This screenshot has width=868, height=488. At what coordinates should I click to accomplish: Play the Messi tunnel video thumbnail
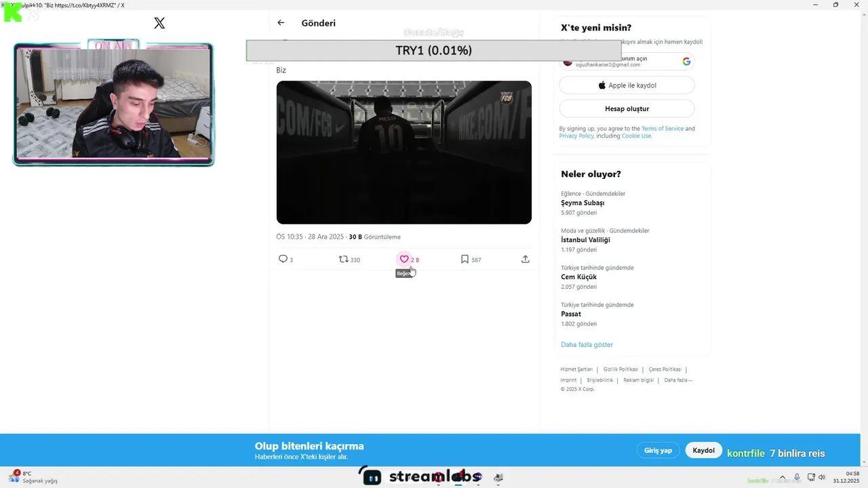[x=404, y=152]
